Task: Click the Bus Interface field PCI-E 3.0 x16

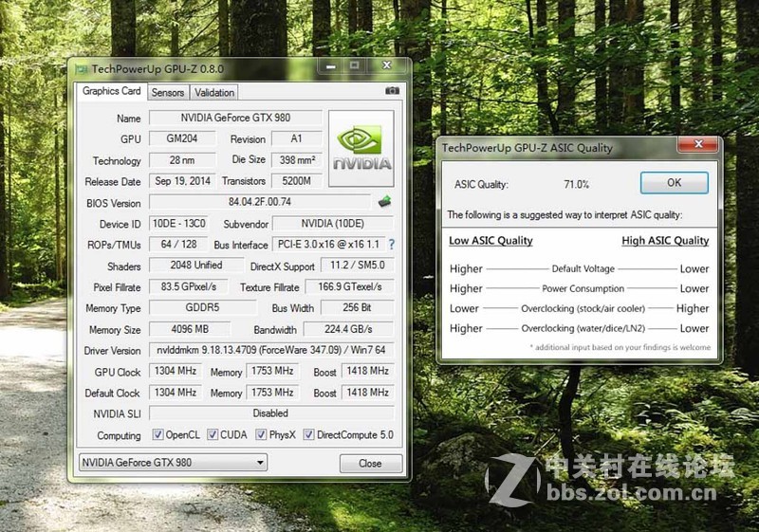Action: coord(328,245)
